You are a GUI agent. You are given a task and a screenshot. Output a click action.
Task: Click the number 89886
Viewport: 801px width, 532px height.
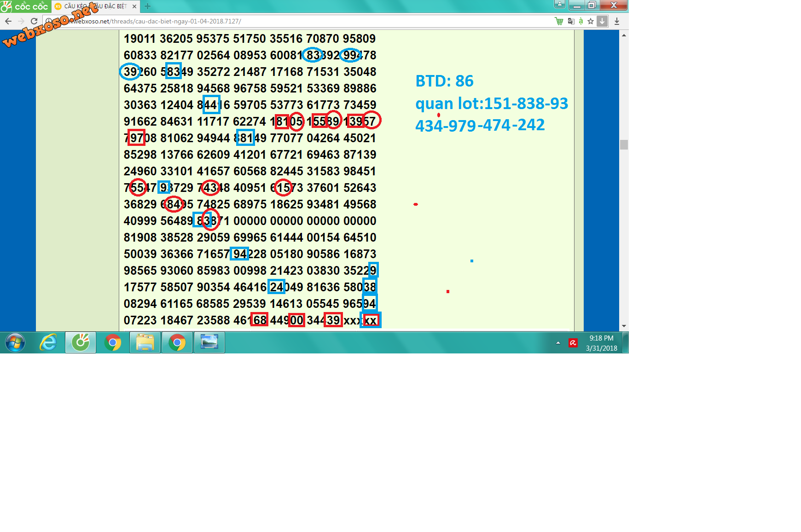pyautogui.click(x=360, y=88)
